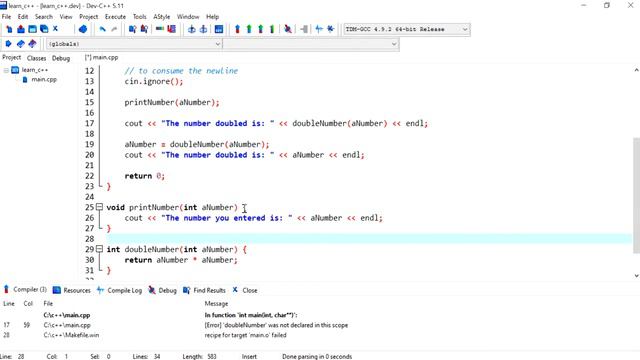Viewport: 640px width, 360px height.
Task: Open the Edit menu
Action: pyautogui.click(x=23, y=17)
